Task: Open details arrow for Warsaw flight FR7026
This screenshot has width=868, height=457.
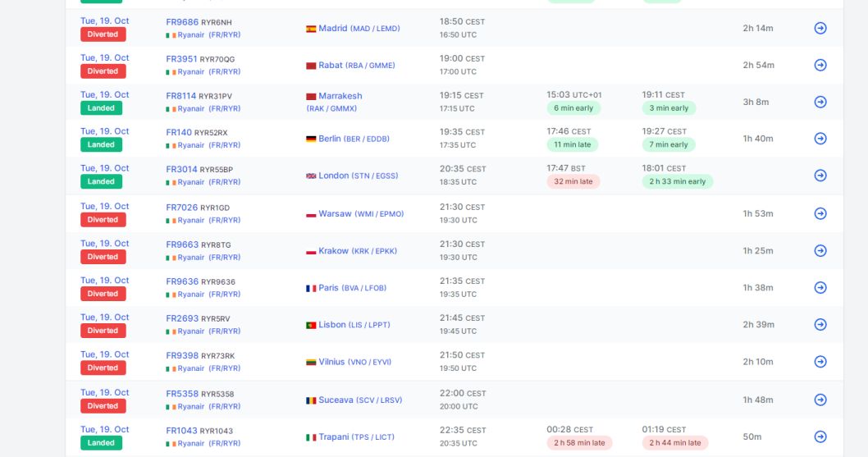Action: coord(820,214)
